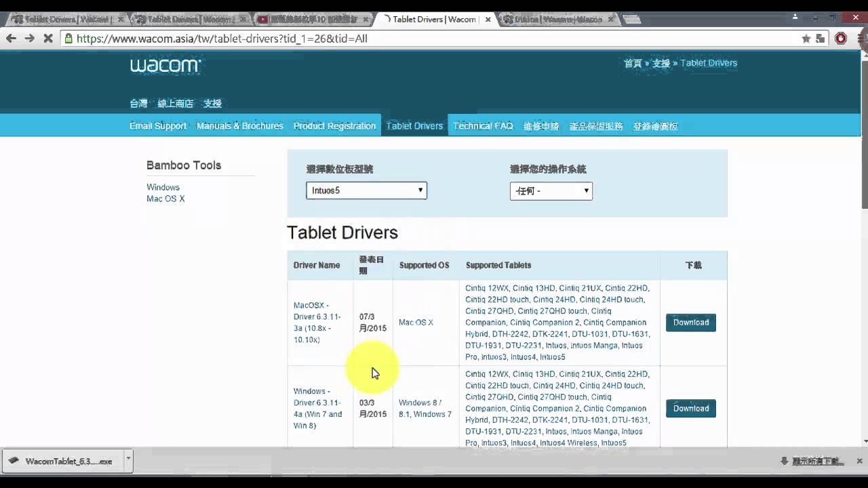Download the Windows Driver 6.3.11-4a
The width and height of the screenshot is (868, 488).
pyautogui.click(x=691, y=409)
